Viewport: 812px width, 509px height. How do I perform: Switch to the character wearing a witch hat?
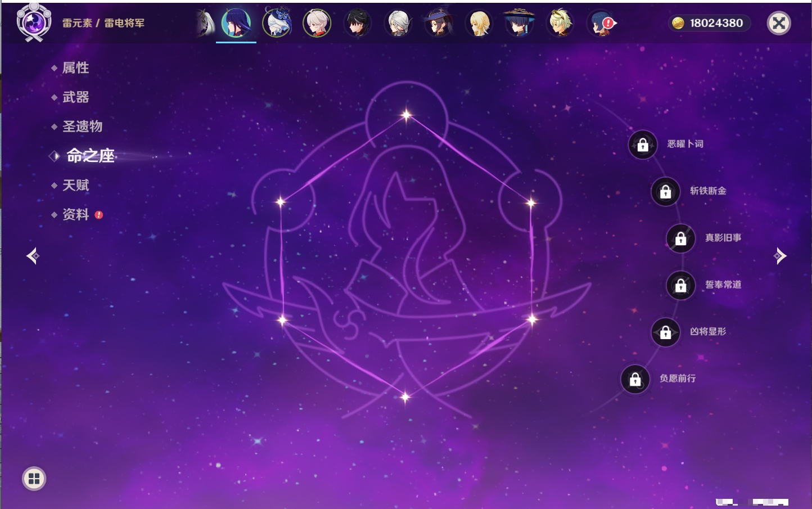[x=439, y=23]
